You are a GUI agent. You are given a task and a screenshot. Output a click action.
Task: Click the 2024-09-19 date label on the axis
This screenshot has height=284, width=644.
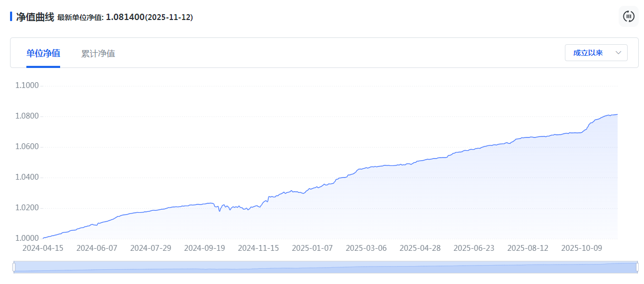pos(205,248)
